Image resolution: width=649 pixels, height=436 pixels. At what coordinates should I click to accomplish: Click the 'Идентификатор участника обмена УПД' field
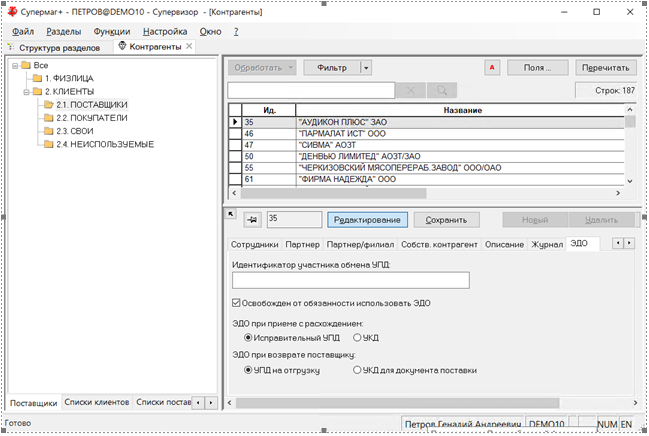point(350,280)
